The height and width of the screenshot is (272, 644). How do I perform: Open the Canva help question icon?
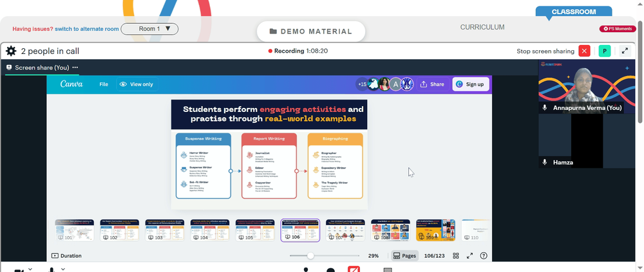pyautogui.click(x=484, y=255)
